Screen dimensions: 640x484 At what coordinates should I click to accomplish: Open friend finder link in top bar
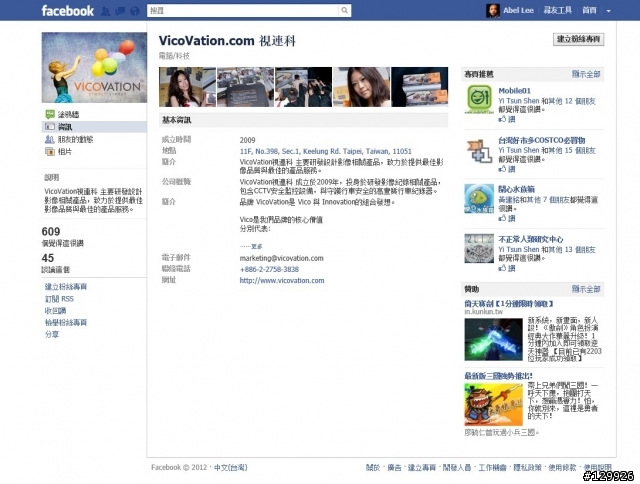point(558,11)
